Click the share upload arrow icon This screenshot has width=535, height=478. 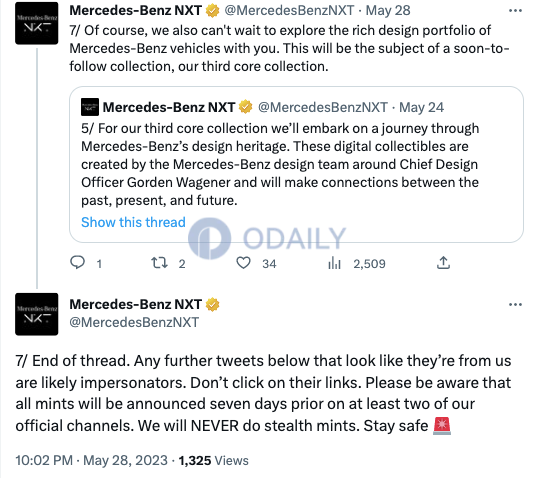coord(443,263)
